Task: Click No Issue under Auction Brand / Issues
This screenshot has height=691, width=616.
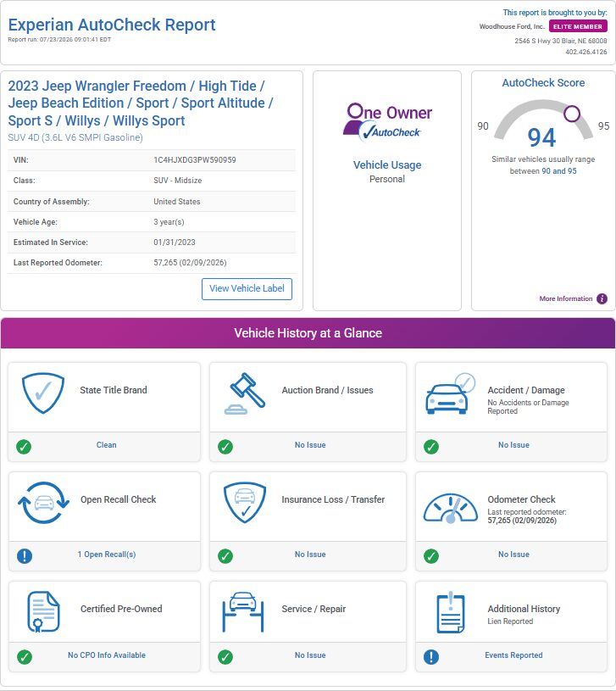Action: point(310,445)
